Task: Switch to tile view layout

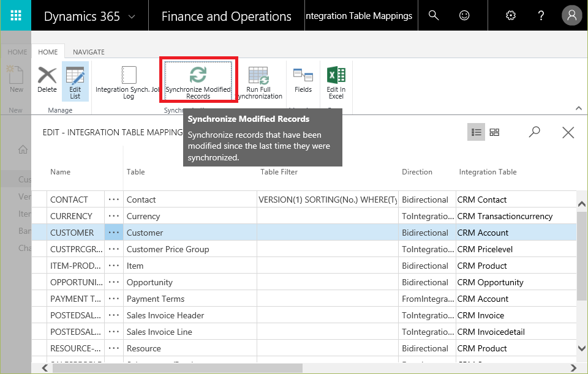Action: tap(495, 132)
